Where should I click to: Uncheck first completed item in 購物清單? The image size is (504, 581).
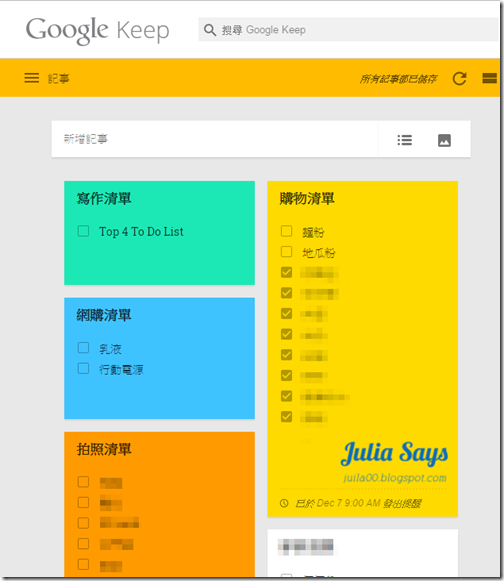click(286, 272)
